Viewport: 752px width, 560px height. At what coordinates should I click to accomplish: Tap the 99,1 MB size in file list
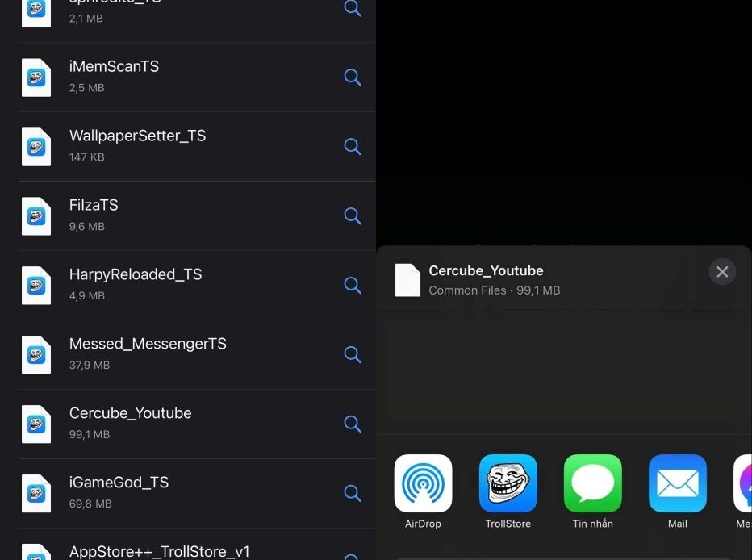(x=90, y=434)
